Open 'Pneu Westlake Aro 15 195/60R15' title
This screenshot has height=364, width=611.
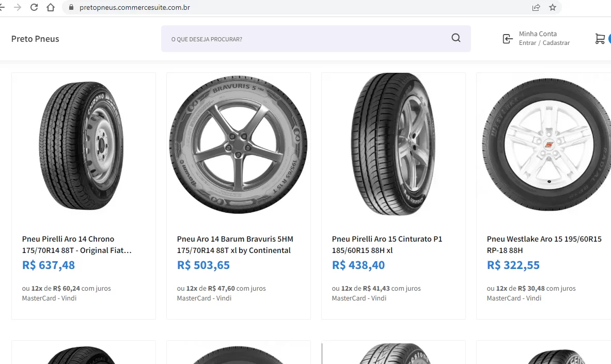pyautogui.click(x=544, y=244)
